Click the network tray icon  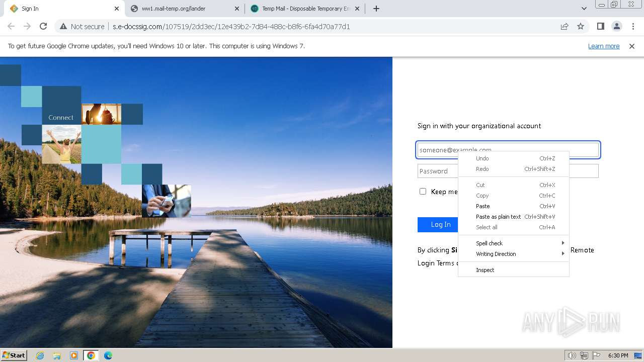(584, 355)
